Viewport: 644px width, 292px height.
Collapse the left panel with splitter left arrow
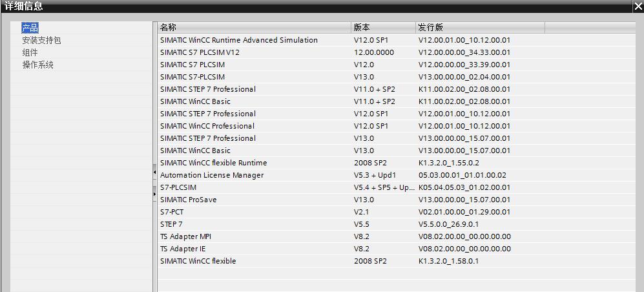pyautogui.click(x=154, y=172)
